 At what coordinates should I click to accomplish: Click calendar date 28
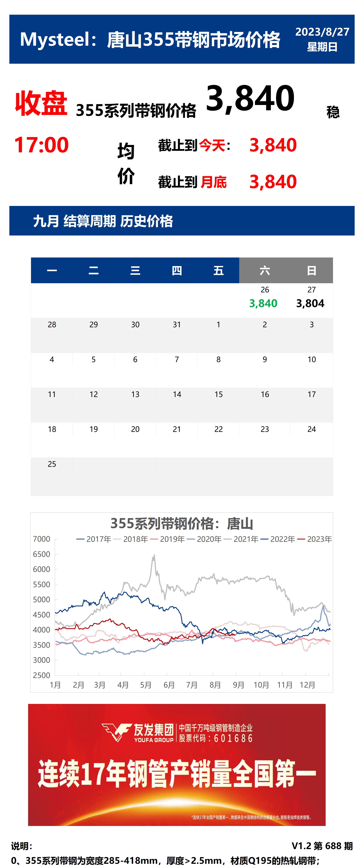(x=52, y=325)
